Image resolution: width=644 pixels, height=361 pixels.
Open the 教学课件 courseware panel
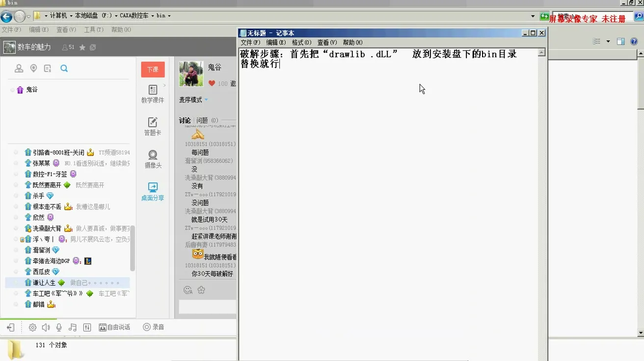(x=153, y=93)
